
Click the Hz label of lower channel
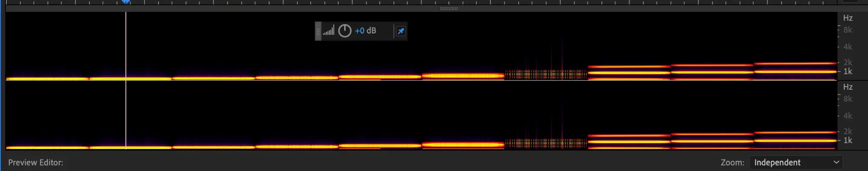coord(848,87)
